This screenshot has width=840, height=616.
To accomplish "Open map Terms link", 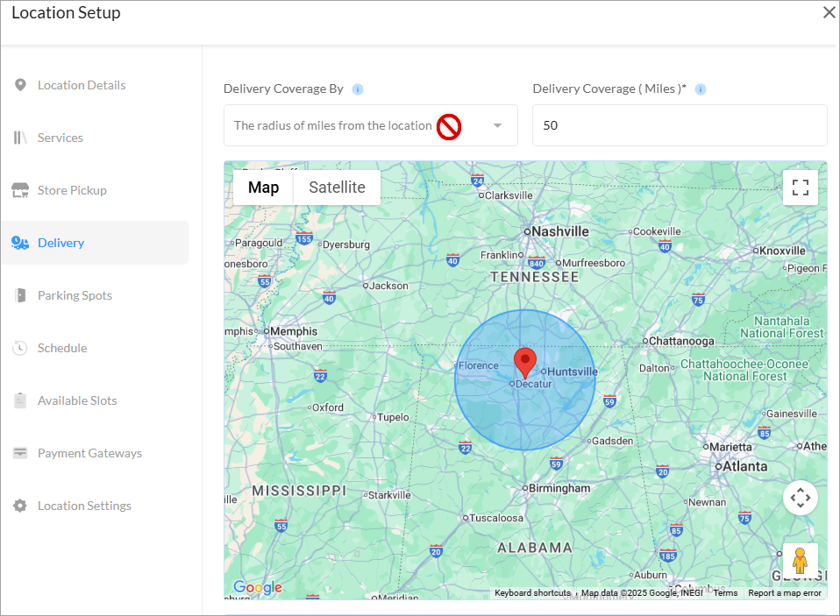I will 725,593.
